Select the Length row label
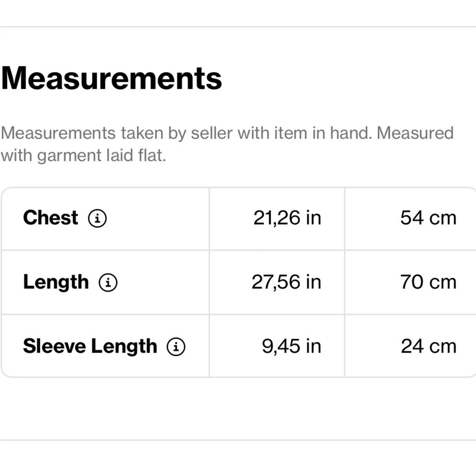Image resolution: width=476 pixels, height=476 pixels. pos(56,282)
